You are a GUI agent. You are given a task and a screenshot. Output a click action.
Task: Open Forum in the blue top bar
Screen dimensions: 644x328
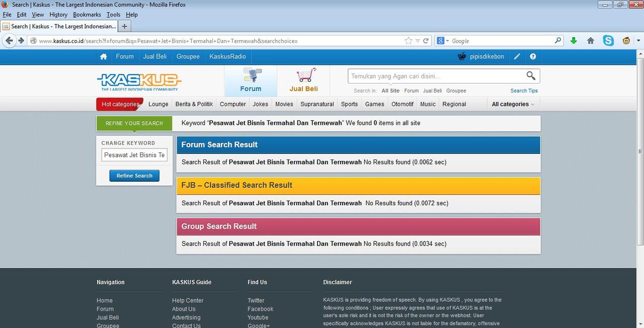(125, 56)
